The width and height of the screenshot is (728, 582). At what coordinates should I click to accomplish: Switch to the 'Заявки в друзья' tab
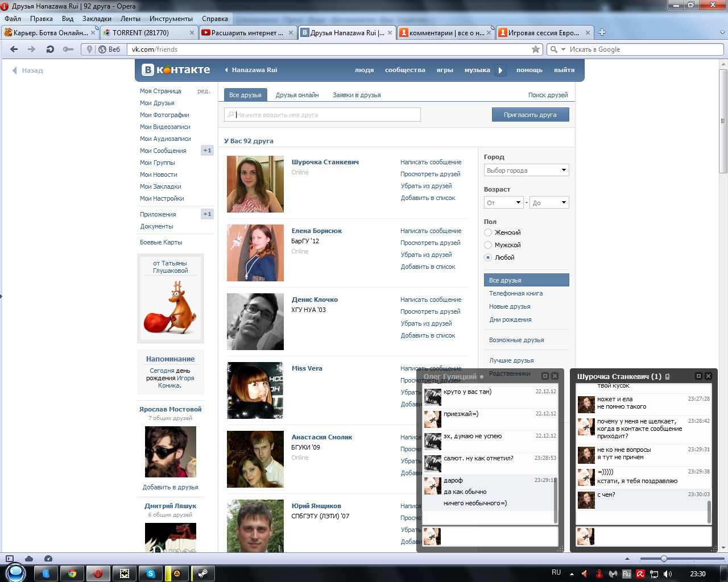pyautogui.click(x=357, y=95)
